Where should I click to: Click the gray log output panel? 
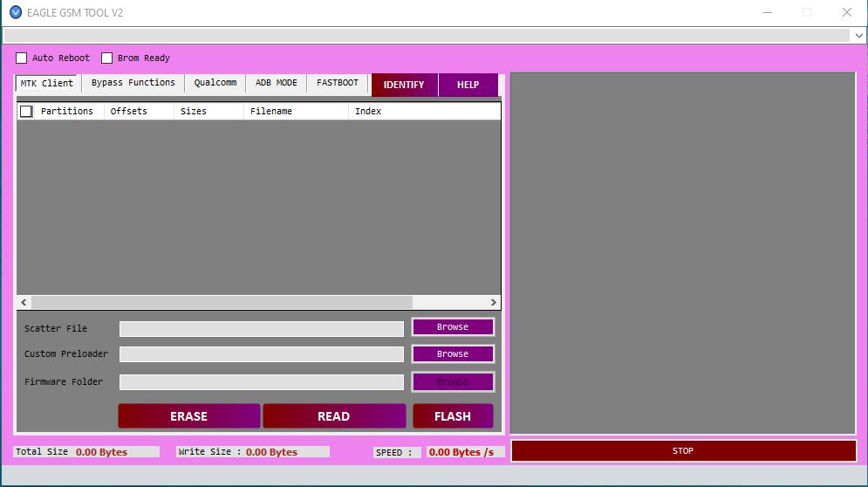[682, 253]
